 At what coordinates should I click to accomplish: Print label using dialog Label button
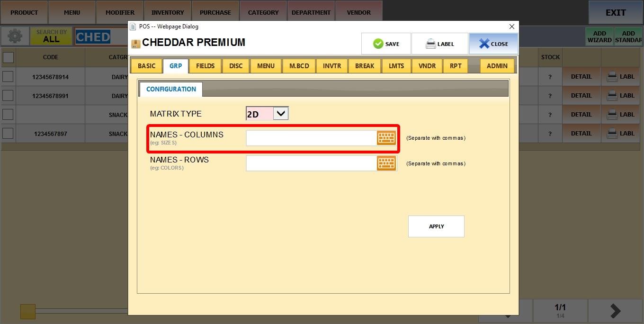tap(439, 44)
